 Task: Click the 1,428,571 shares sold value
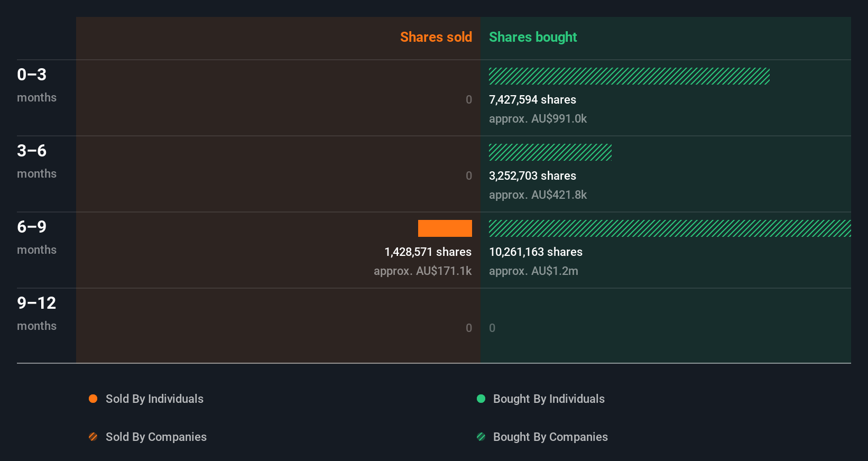pos(428,252)
